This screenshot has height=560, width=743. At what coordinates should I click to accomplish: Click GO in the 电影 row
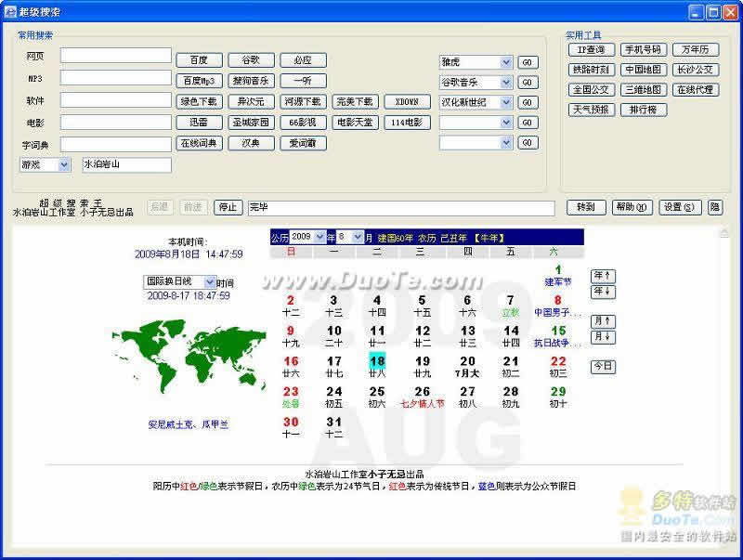pyautogui.click(x=528, y=123)
